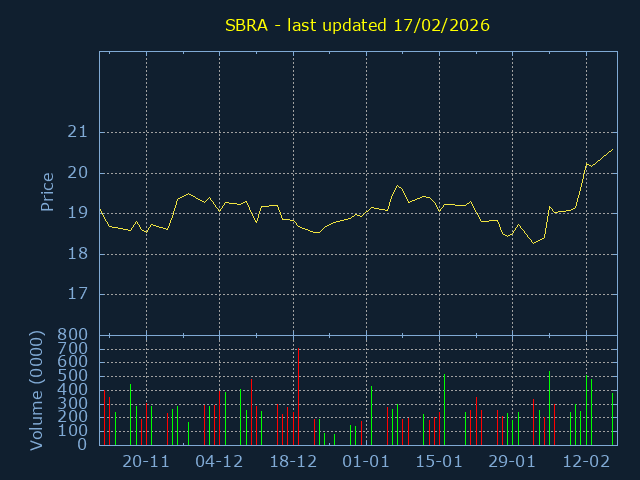This screenshot has width=640, height=480.
Task: Click the 18-12 date label
Action: [293, 462]
